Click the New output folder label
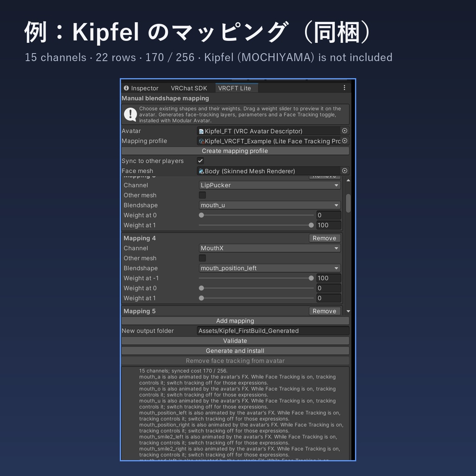Viewport: 476px width, 476px height. [147, 331]
